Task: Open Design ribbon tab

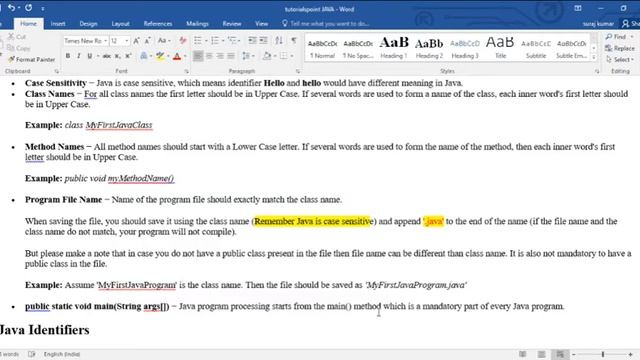Action: tap(88, 24)
